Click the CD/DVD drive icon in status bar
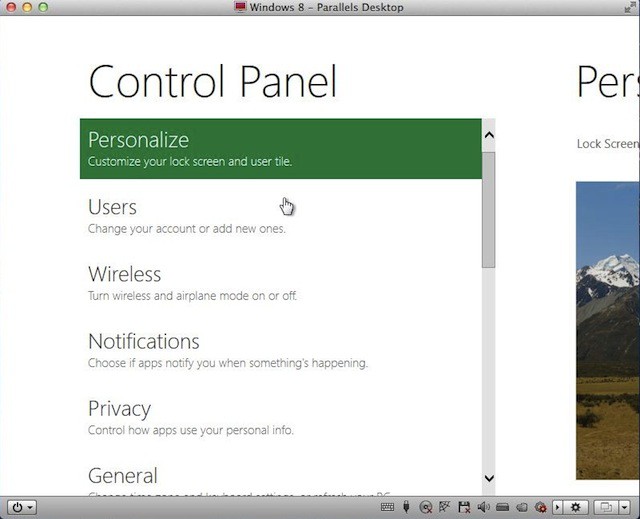 [x=426, y=507]
